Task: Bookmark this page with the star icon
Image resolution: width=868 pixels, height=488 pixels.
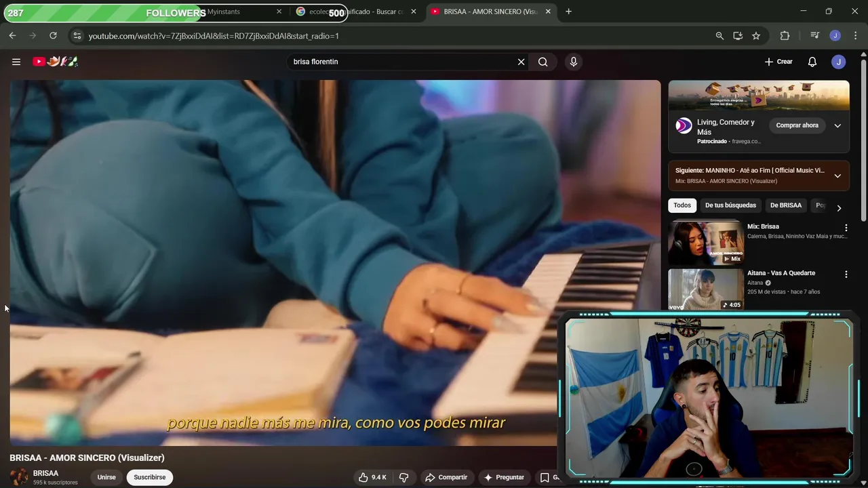Action: (756, 36)
